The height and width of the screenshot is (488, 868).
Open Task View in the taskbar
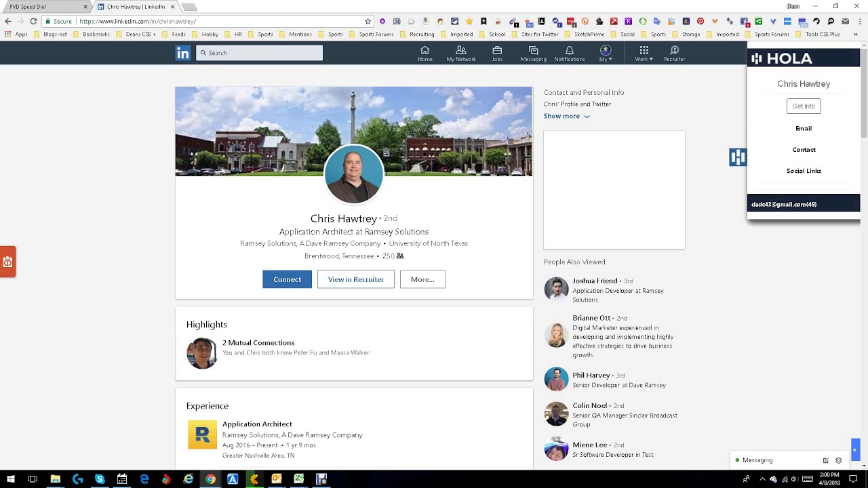click(33, 479)
